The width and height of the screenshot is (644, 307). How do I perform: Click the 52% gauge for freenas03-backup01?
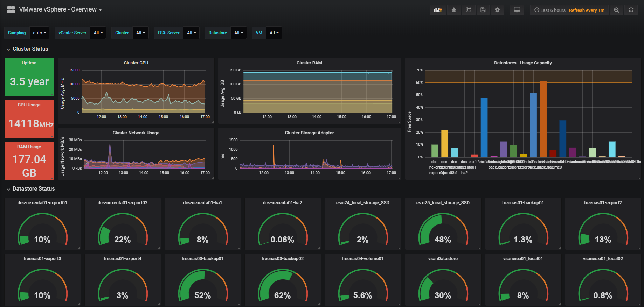click(202, 285)
